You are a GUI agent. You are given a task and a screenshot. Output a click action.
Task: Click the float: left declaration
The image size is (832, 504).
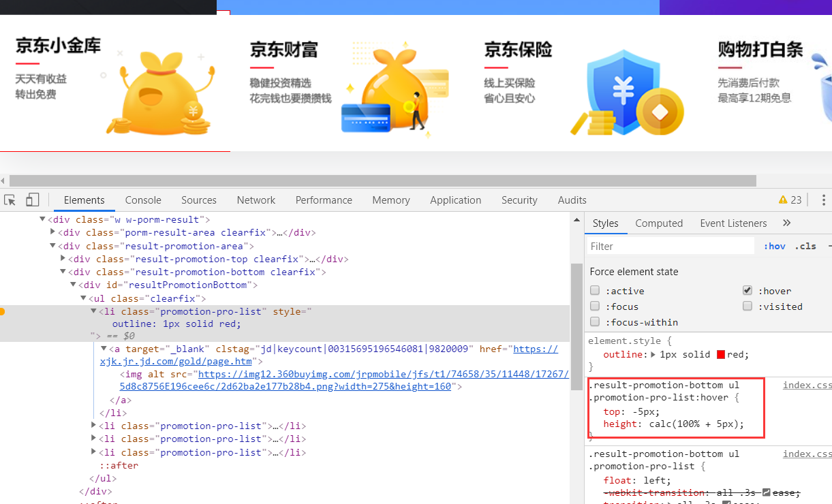tap(637, 480)
